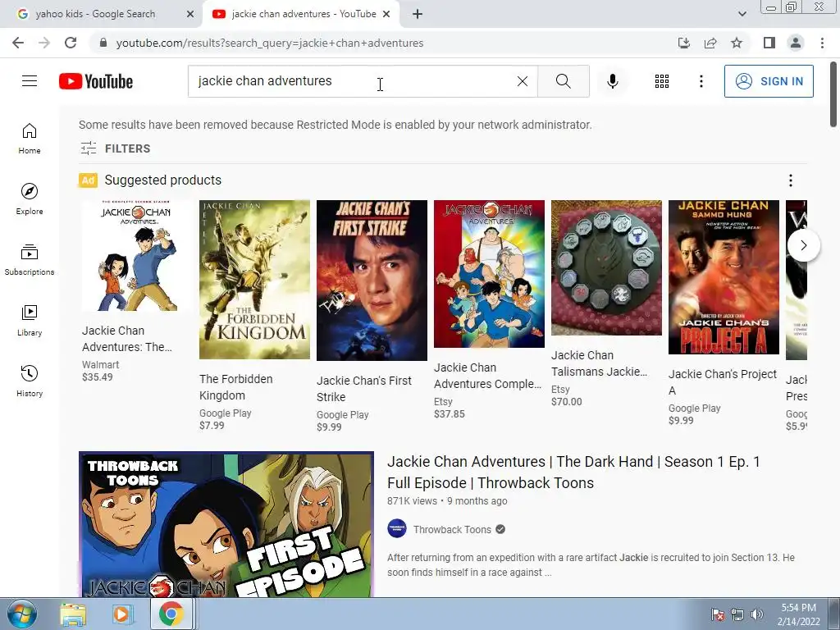The height and width of the screenshot is (630, 840).
Task: Open a new tab with plus button
Action: coord(418,14)
